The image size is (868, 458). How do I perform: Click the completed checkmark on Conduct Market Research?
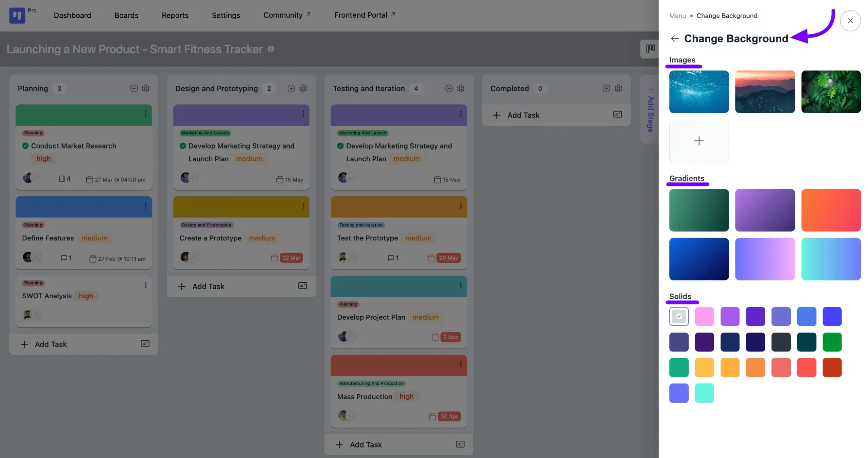click(x=25, y=146)
